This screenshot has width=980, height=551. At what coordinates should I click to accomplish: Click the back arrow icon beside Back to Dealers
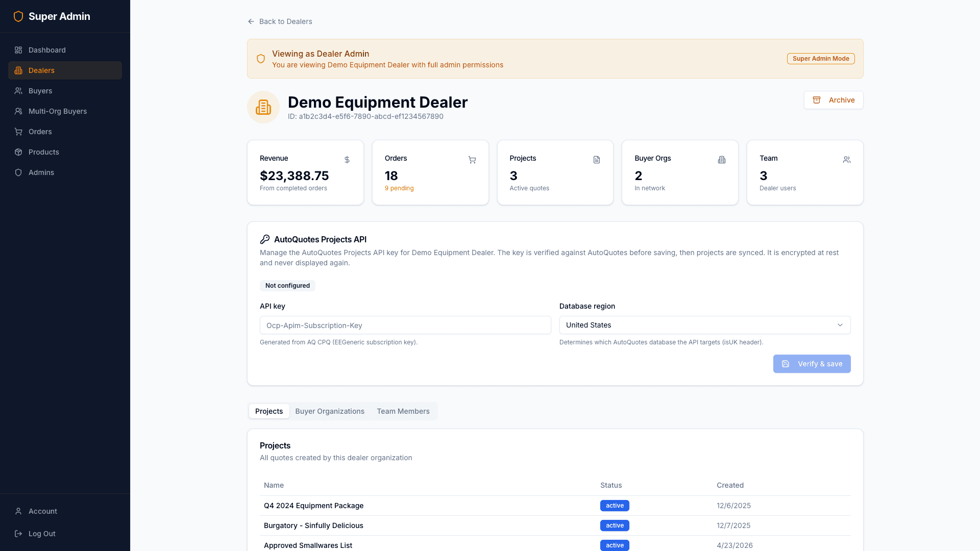[251, 21]
